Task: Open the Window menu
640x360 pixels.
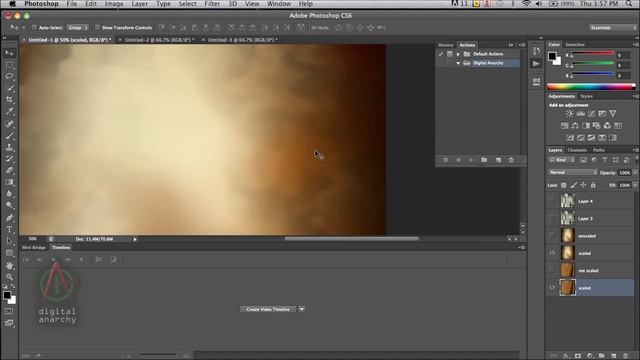Action: pos(278,4)
